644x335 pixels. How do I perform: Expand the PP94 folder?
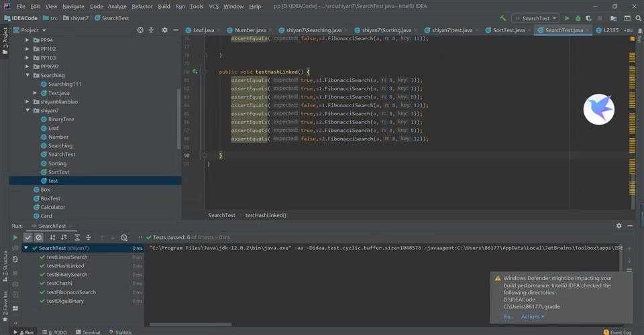pos(27,40)
